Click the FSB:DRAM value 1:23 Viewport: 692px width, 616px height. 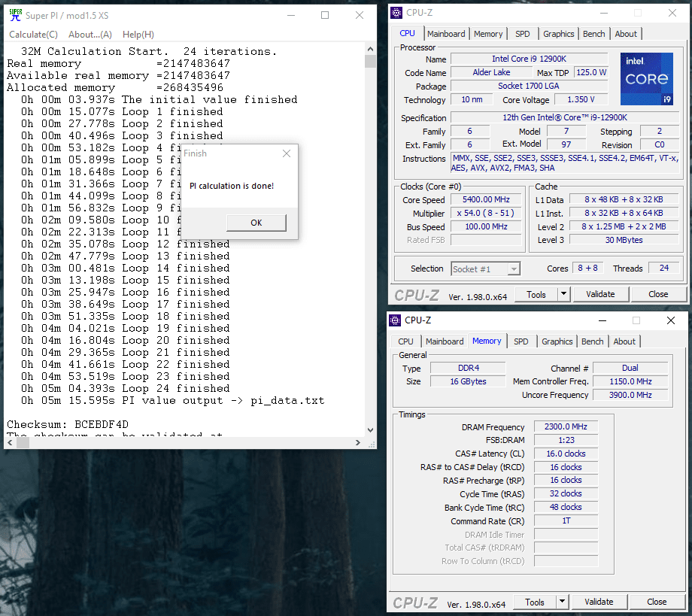pos(566,441)
